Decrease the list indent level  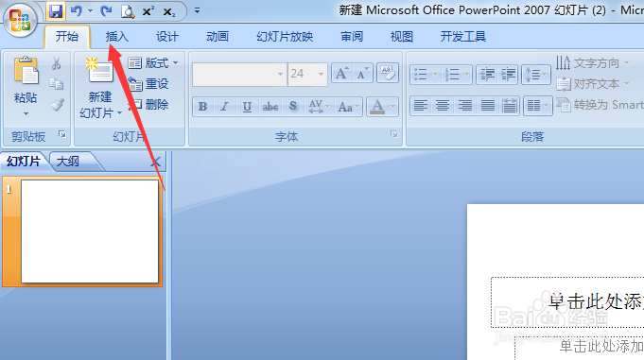[487, 75]
